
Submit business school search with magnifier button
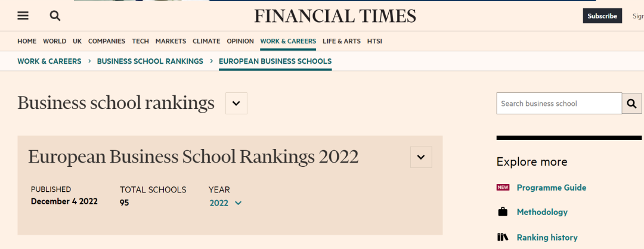coord(632,104)
